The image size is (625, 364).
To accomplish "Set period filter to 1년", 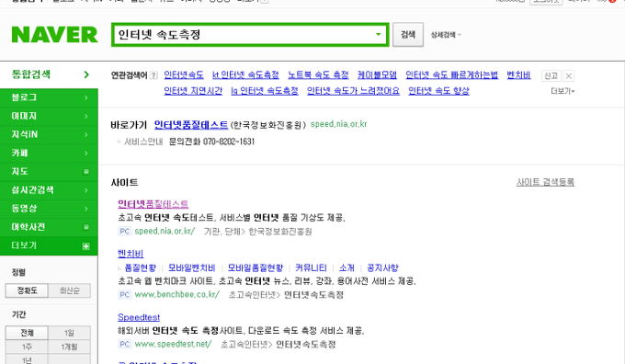I will point(27,359).
